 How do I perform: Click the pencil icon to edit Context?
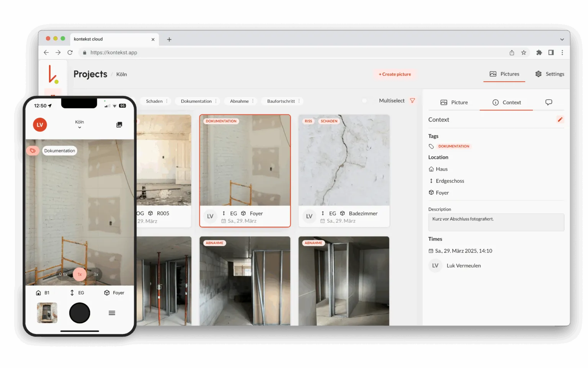(560, 119)
